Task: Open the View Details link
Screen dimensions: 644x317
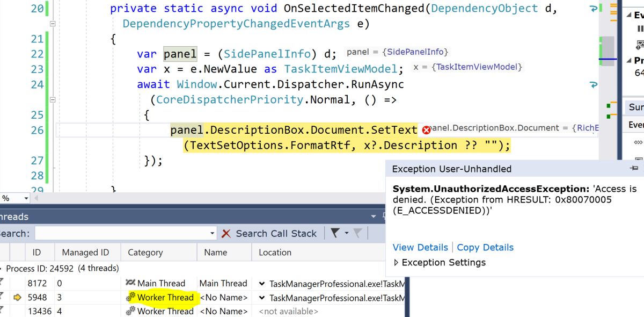Action: pos(420,247)
